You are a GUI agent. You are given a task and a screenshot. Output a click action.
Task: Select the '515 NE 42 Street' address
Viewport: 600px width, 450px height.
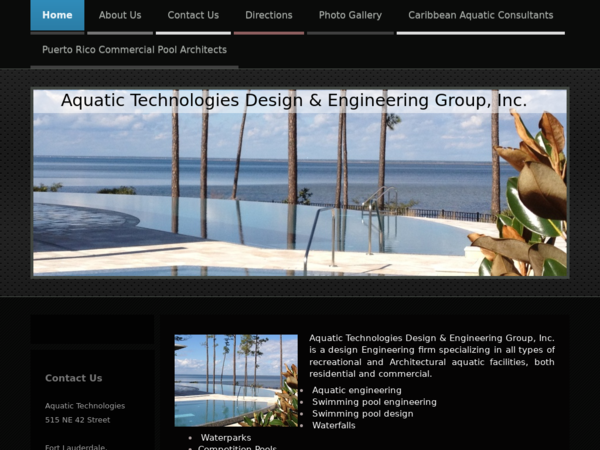77,420
